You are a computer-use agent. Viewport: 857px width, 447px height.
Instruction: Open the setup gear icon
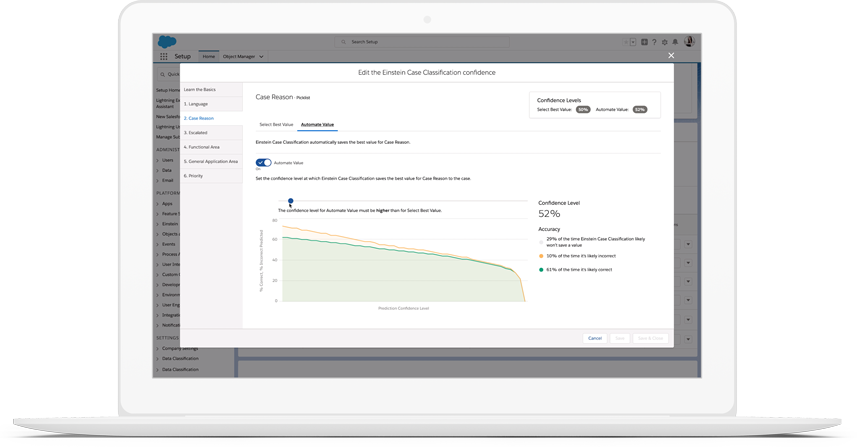click(665, 42)
